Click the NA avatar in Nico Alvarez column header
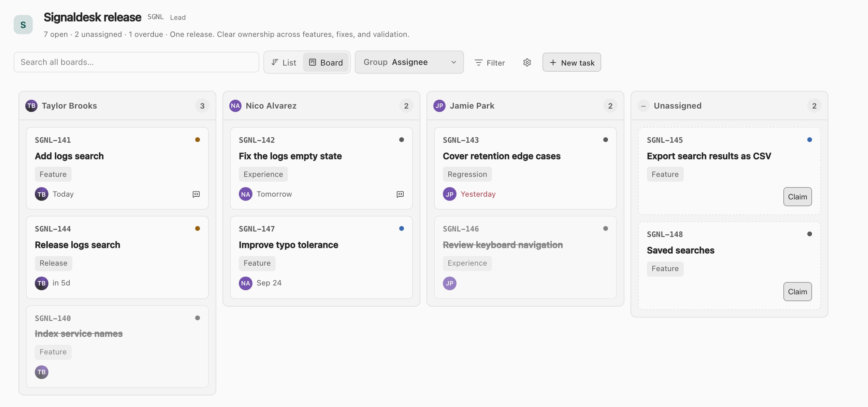The height and width of the screenshot is (407, 868). tap(235, 106)
